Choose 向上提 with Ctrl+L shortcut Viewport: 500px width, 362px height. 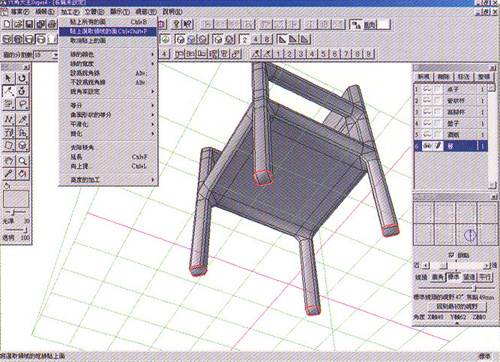pyautogui.click(x=107, y=166)
